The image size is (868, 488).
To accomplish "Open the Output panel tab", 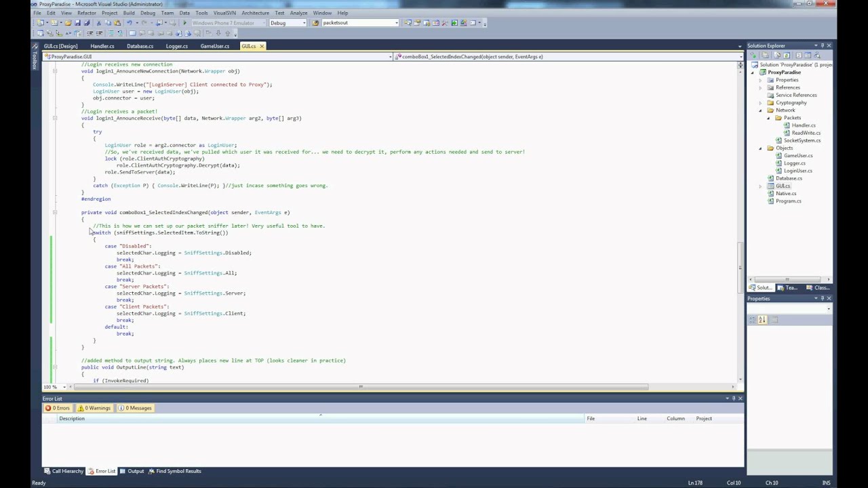I will tap(132, 471).
